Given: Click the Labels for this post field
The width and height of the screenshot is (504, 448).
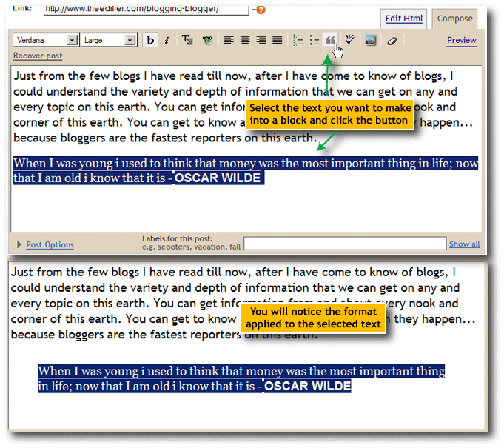Looking at the screenshot, I should point(345,244).
